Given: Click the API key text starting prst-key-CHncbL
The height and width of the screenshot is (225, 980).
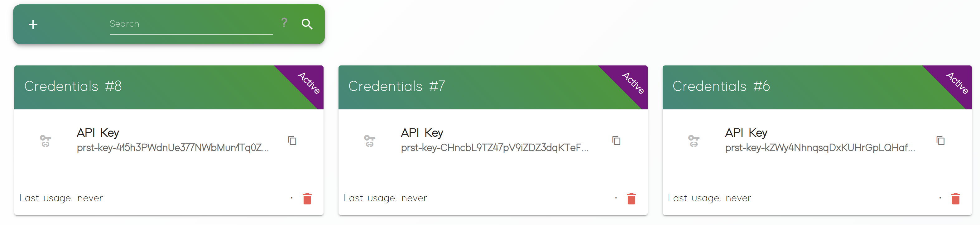Looking at the screenshot, I should coord(495,148).
